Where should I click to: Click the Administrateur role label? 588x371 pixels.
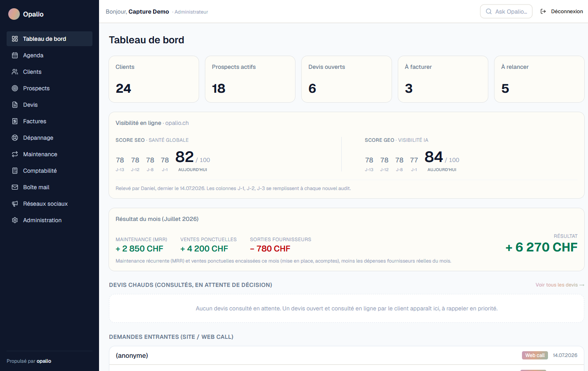(x=191, y=12)
